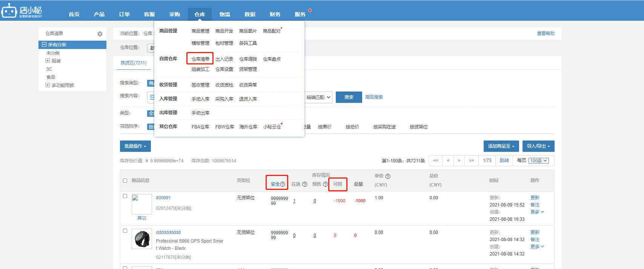Click the question mark next to 预售
The width and height of the screenshot is (644, 269).
coord(325,184)
